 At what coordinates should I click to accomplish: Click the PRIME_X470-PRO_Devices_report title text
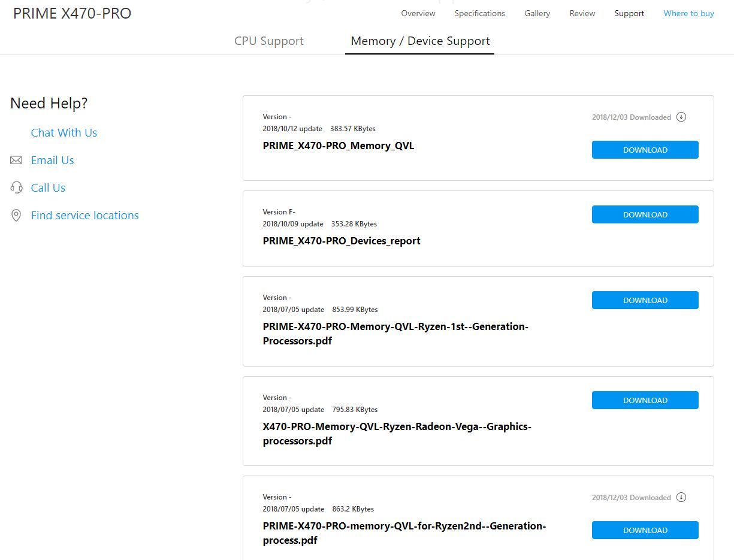(342, 241)
